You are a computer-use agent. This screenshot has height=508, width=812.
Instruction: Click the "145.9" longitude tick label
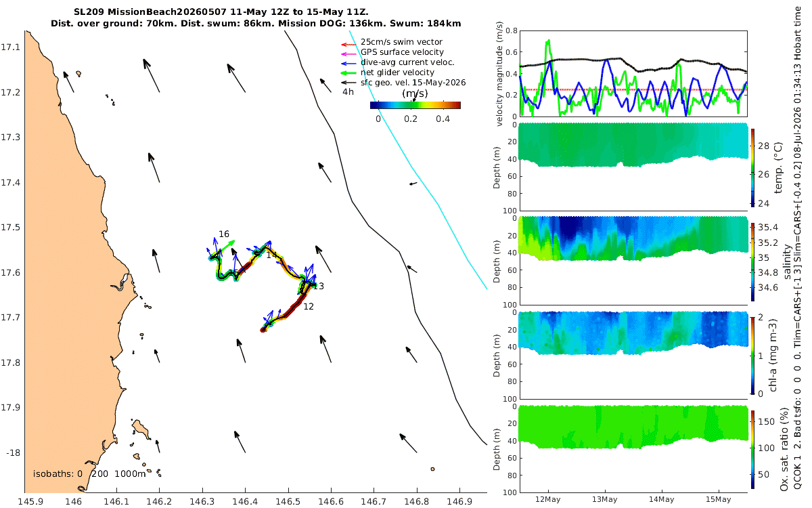[x=31, y=501]
